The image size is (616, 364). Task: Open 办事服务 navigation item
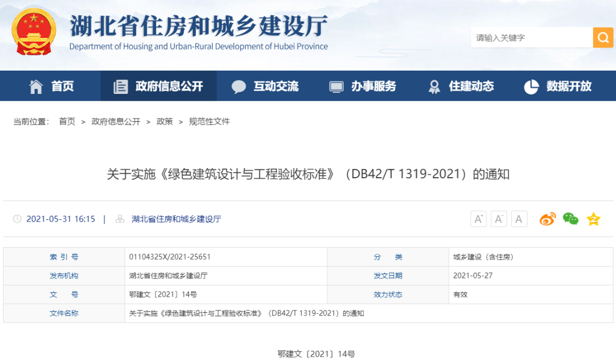pyautogui.click(x=363, y=86)
